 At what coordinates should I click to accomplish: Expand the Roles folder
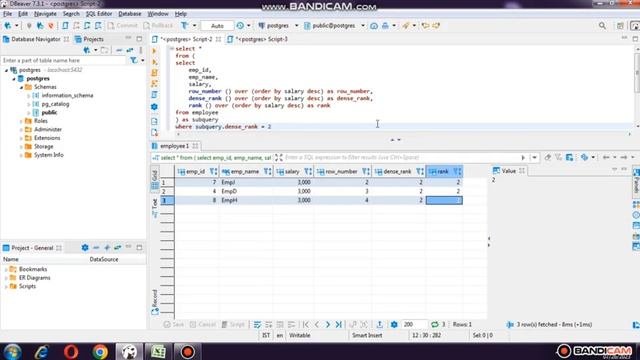21,121
